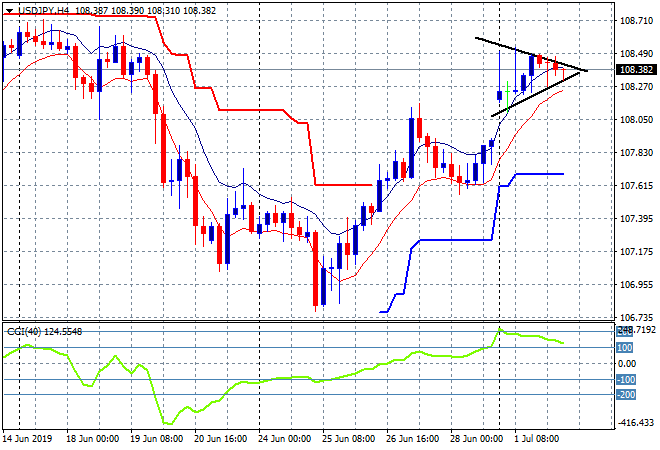Viewport: 660px width, 450px height.
Task: Click the blue stepped support line at 107.7
Action: pos(540,174)
